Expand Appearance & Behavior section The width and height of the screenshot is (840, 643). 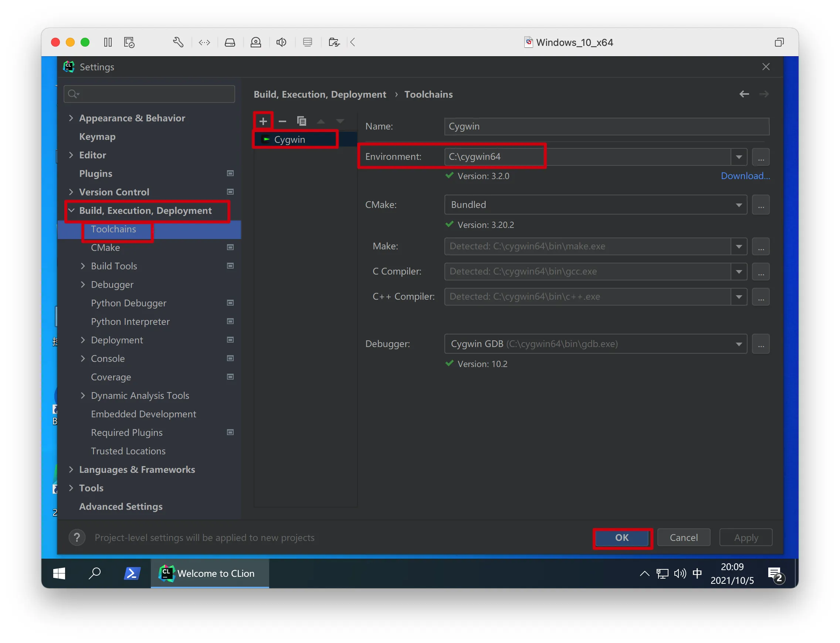click(71, 118)
